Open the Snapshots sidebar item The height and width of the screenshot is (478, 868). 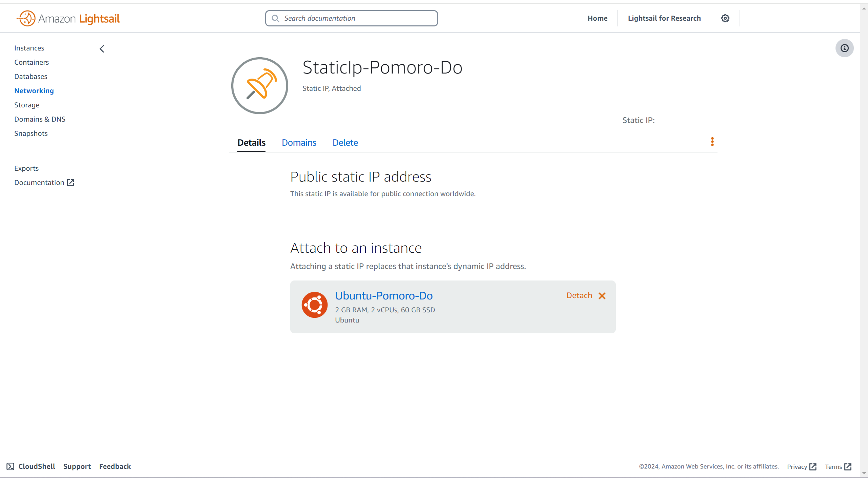click(x=31, y=133)
